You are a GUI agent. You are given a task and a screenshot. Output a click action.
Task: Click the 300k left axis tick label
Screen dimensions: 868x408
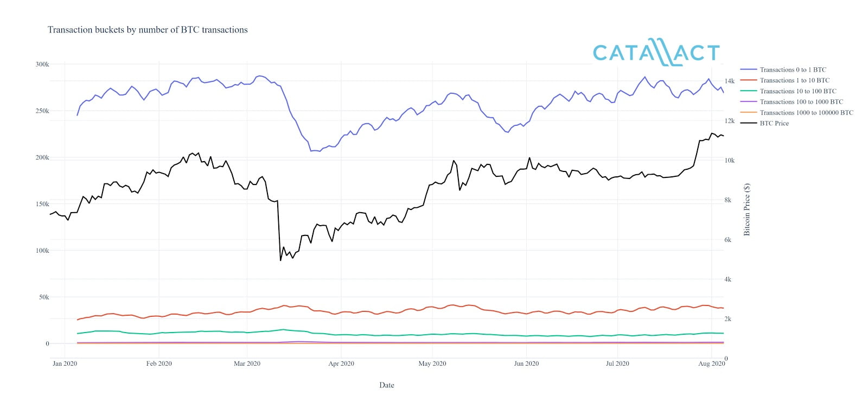pyautogui.click(x=42, y=64)
